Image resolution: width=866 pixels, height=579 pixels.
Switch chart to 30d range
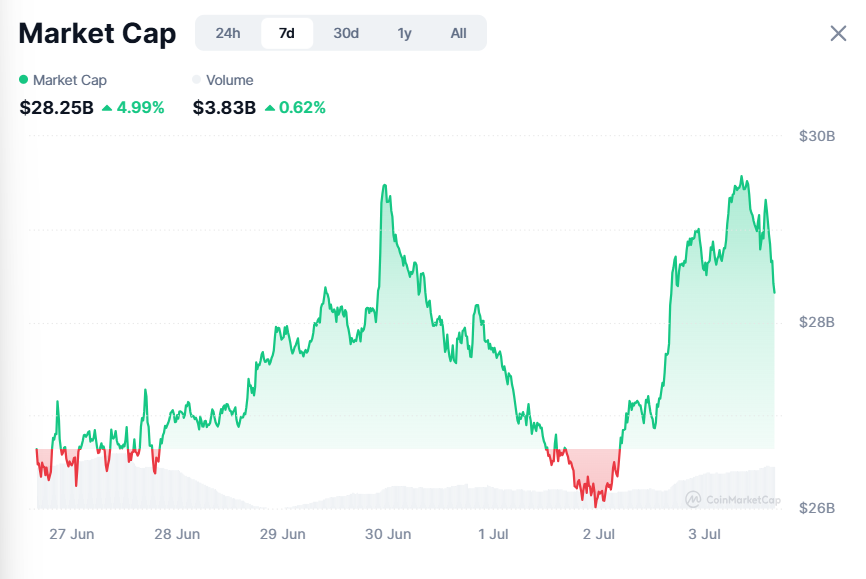coord(346,33)
